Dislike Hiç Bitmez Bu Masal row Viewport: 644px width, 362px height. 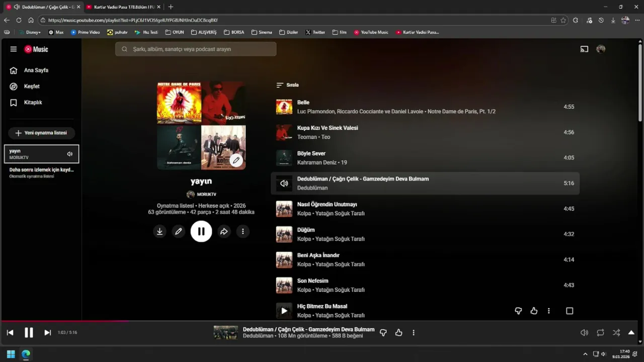(x=518, y=311)
